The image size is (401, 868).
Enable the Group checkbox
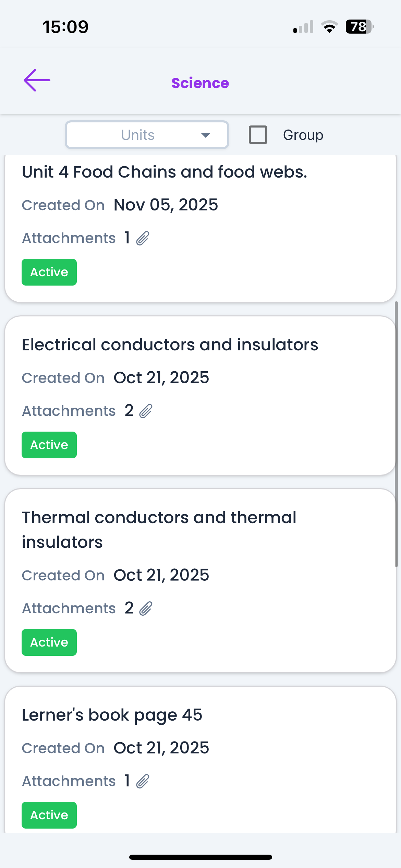click(x=258, y=135)
